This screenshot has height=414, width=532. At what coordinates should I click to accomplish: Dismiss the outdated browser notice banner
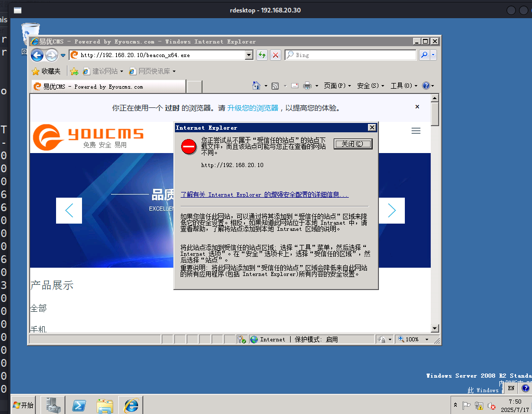(417, 107)
